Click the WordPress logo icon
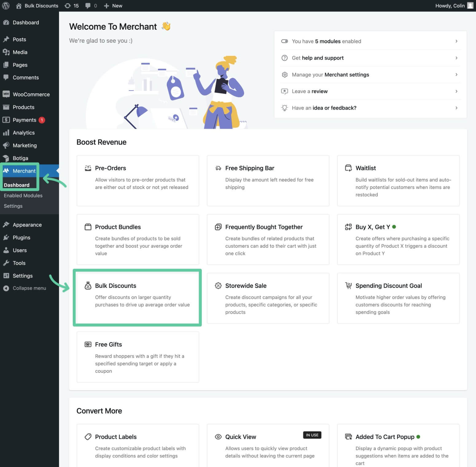Image resolution: width=476 pixels, height=467 pixels. coord(6,6)
